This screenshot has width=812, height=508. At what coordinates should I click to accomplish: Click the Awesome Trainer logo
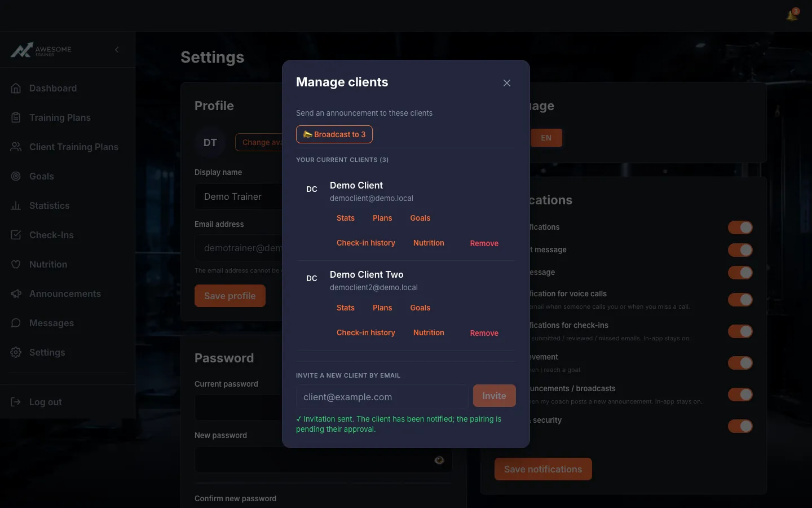click(x=41, y=50)
